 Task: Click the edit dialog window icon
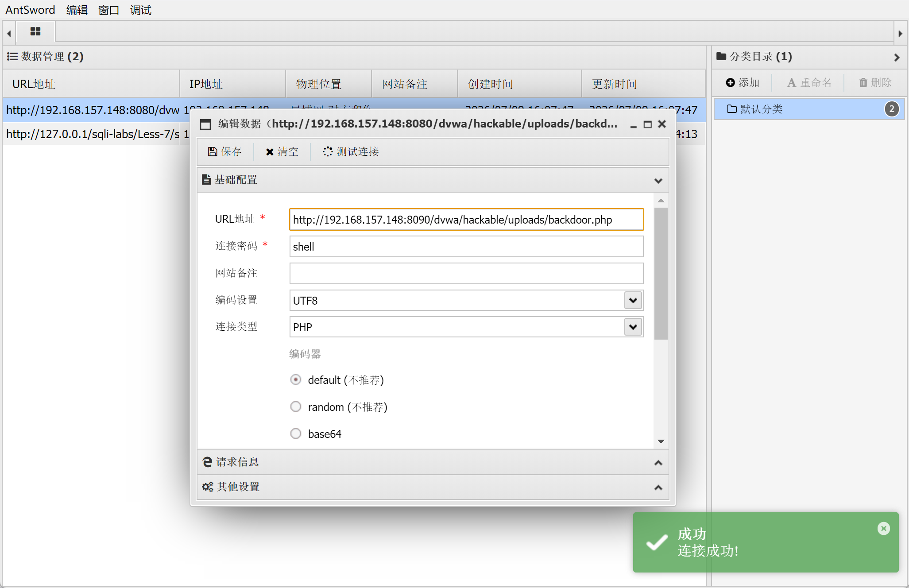(x=205, y=124)
